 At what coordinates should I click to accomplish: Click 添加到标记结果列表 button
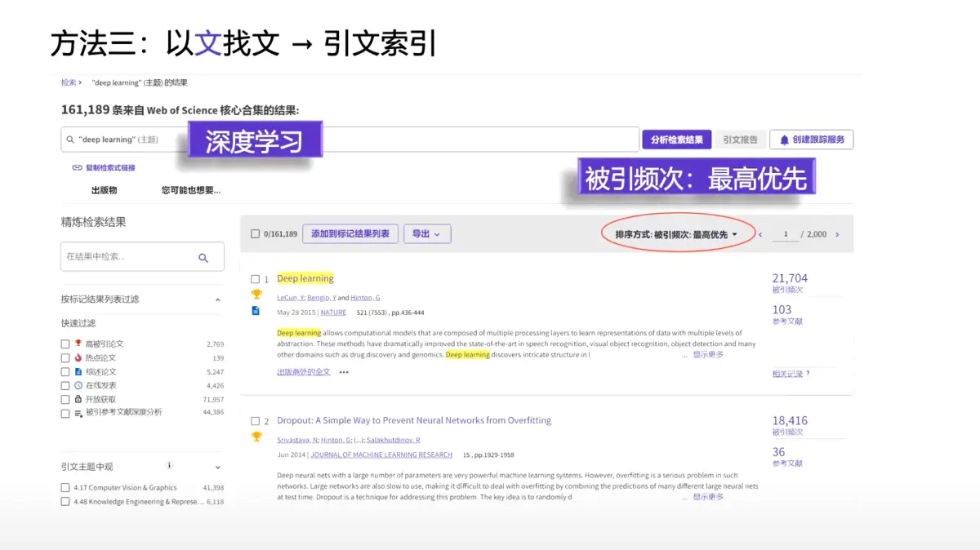pos(350,234)
